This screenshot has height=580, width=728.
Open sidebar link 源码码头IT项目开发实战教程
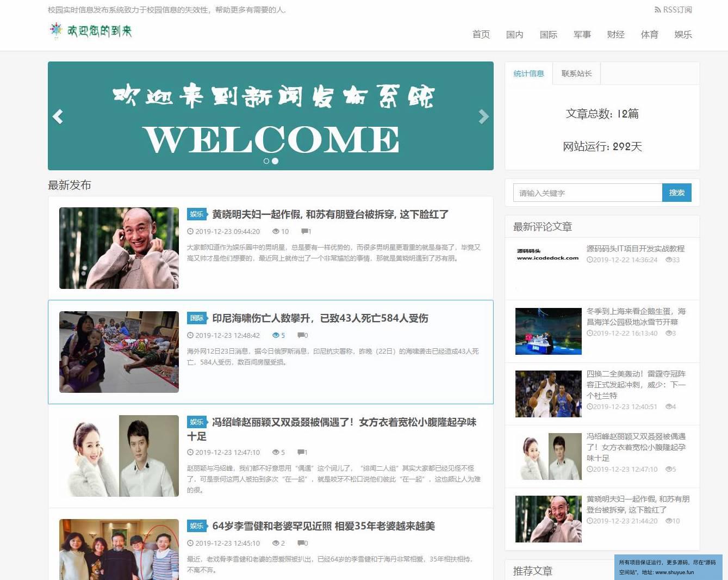coord(636,249)
